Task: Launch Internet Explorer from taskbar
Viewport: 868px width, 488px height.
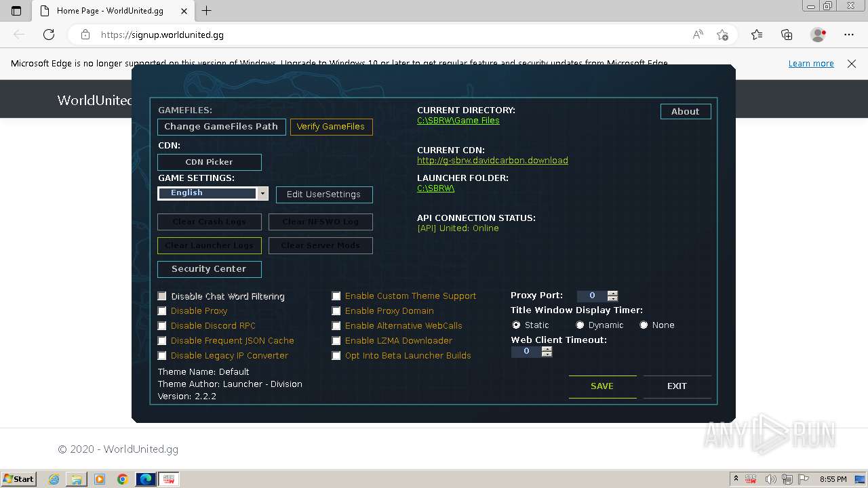Action: pos(54,479)
